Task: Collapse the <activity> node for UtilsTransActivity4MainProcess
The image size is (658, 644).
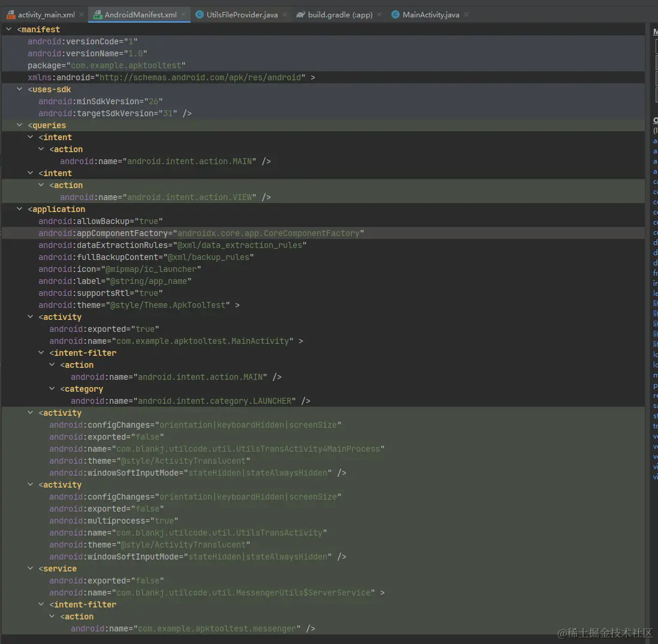Action: click(x=30, y=413)
